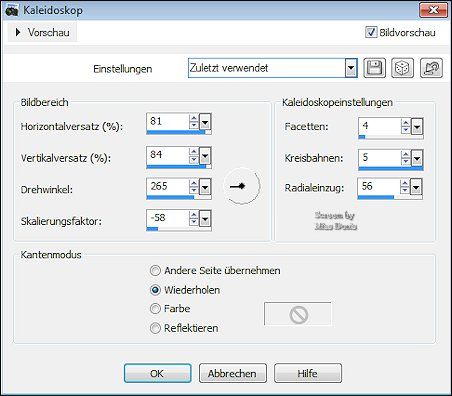This screenshot has height=396, width=452.
Task: Click the reset to default icon
Action: point(431,68)
